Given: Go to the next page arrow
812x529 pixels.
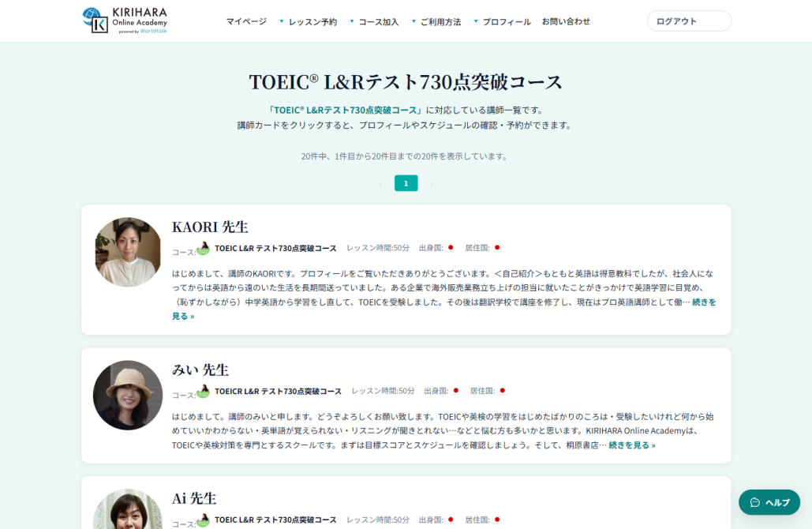Looking at the screenshot, I should (x=432, y=183).
